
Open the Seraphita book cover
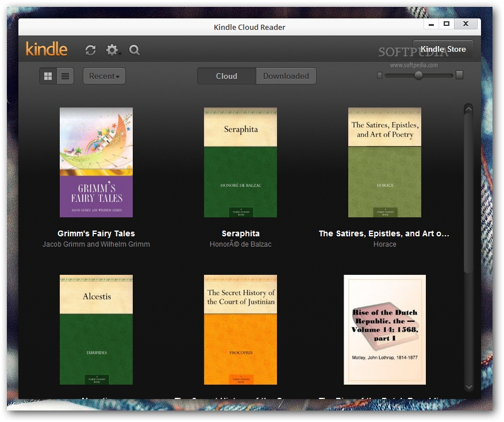(240, 163)
